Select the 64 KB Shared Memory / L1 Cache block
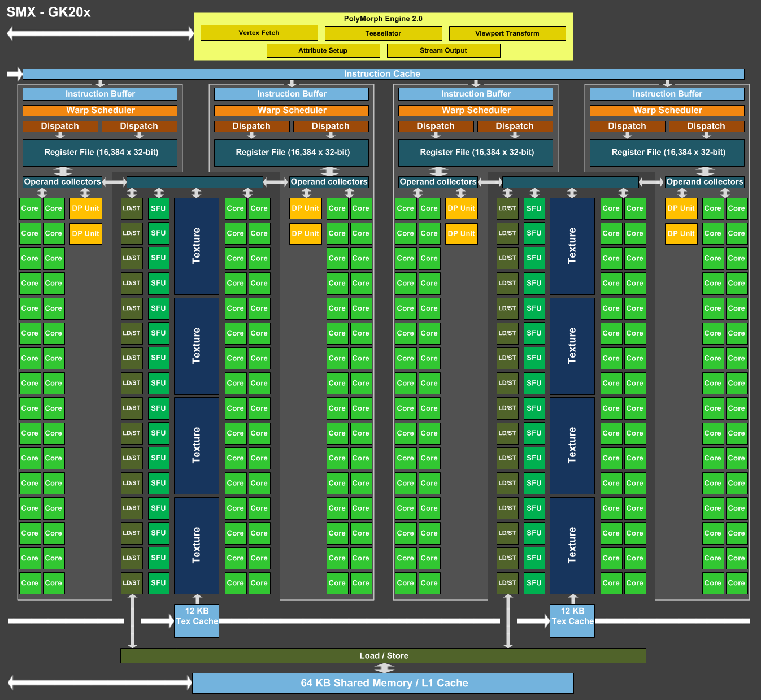 (383, 683)
